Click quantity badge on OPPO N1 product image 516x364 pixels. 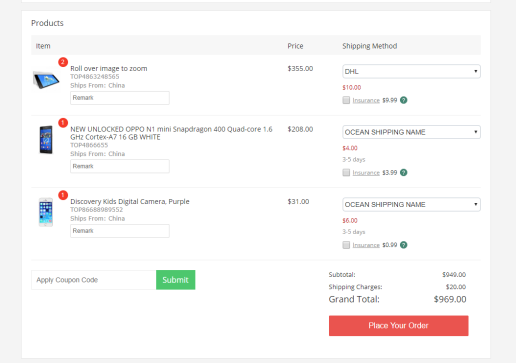pyautogui.click(x=63, y=123)
